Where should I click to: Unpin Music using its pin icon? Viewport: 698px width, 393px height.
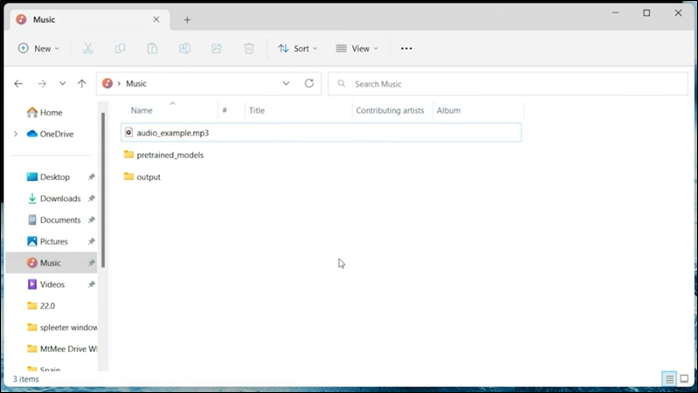point(91,263)
